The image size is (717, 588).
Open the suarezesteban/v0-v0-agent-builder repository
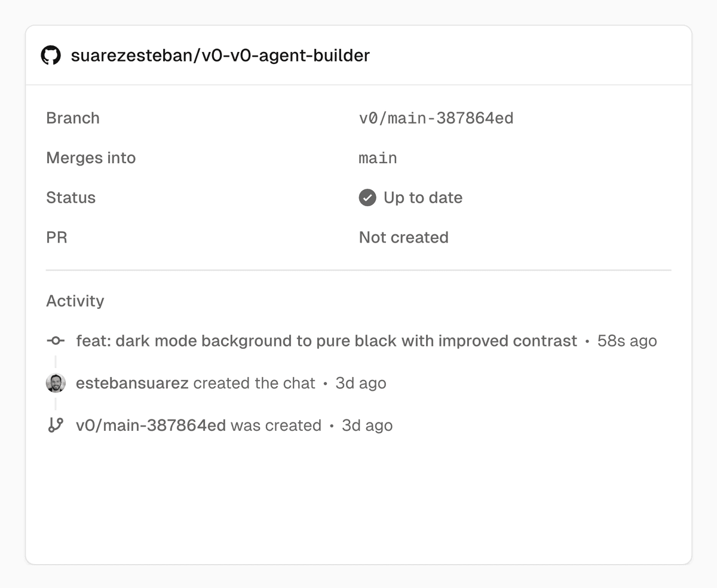[x=220, y=55]
